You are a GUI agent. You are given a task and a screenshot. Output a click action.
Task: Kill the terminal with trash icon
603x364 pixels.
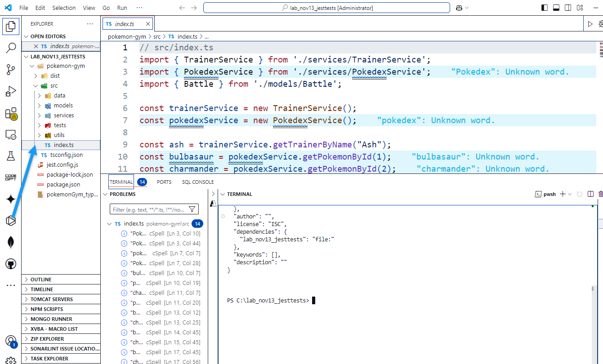[x=600, y=194]
